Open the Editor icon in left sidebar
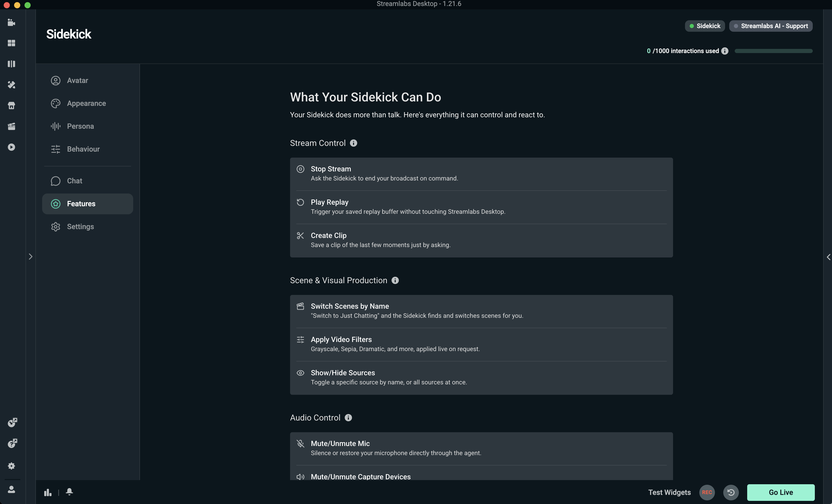 click(11, 22)
